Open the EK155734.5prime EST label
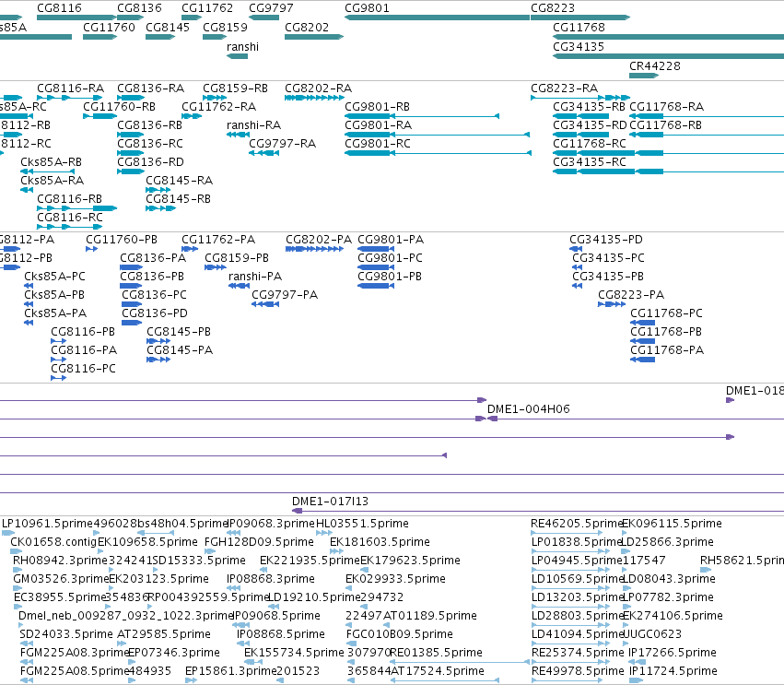 point(294,653)
